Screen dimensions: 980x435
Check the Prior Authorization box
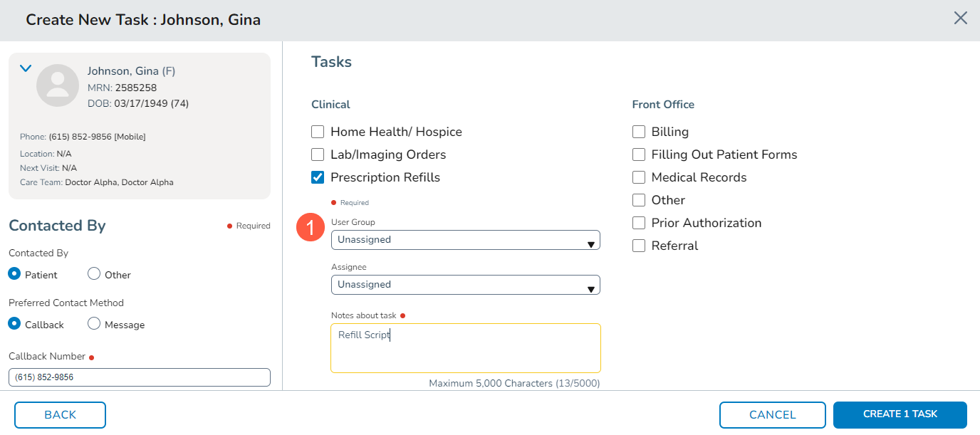[639, 223]
